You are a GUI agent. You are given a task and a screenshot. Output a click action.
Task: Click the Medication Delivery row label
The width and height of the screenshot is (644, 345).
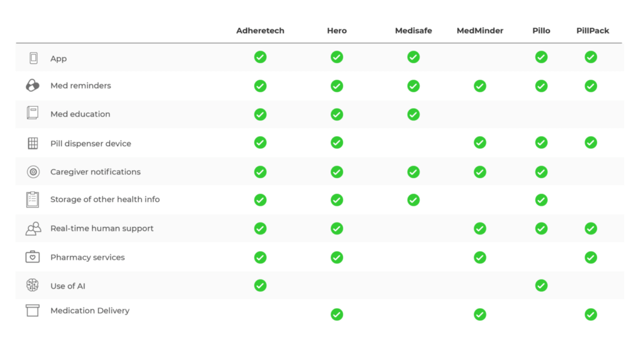[90, 311]
